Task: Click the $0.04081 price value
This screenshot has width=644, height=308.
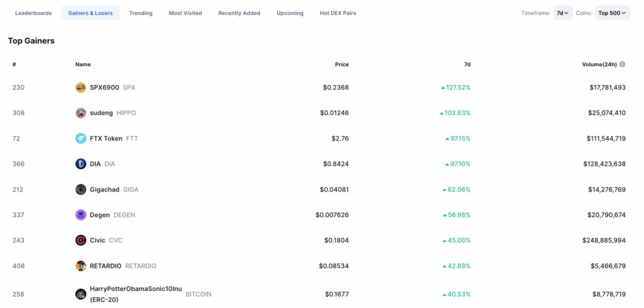Action: point(335,190)
